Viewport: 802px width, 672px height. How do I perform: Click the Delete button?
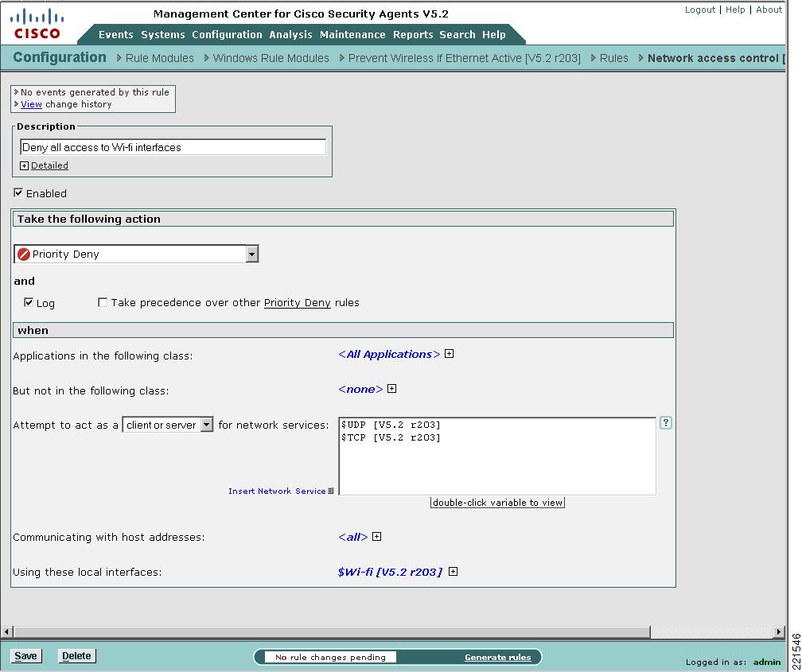76,656
